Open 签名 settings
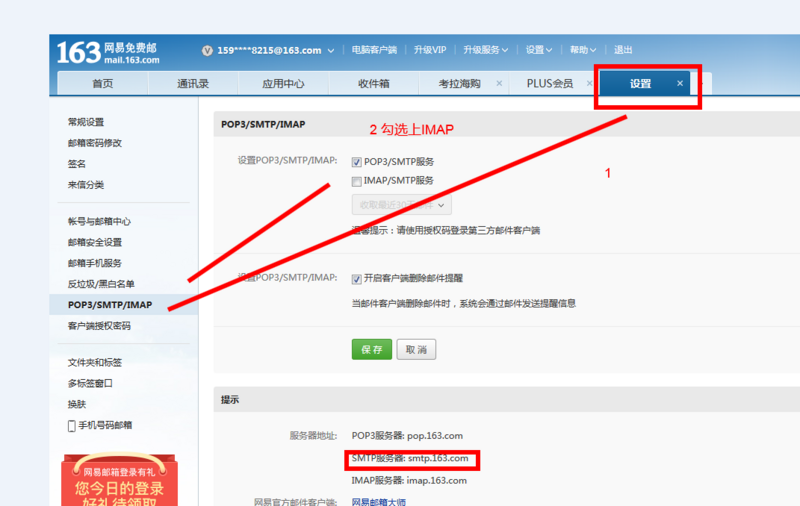Screen dimensions: 800x506 [77, 164]
